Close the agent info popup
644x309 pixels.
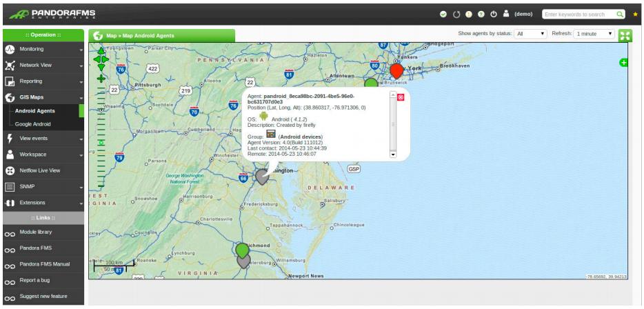click(x=401, y=97)
